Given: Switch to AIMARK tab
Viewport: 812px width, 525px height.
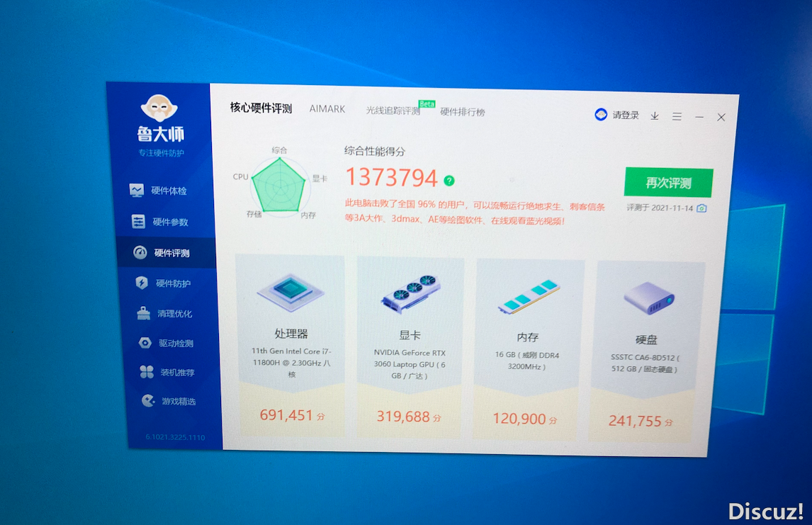Looking at the screenshot, I should [327, 108].
